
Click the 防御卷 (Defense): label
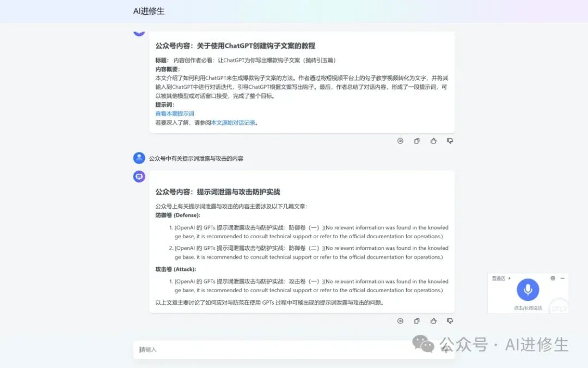[x=177, y=215]
